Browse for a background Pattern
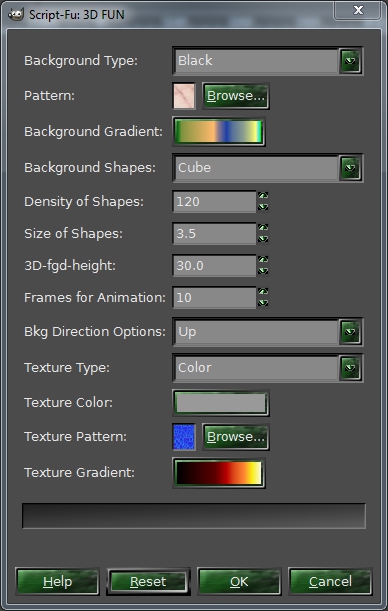 (236, 96)
